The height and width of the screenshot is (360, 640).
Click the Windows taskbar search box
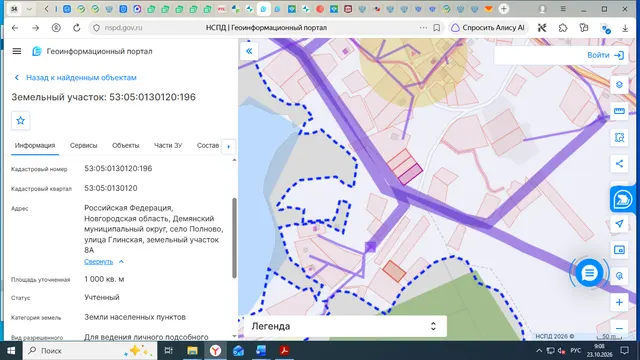coord(90,351)
